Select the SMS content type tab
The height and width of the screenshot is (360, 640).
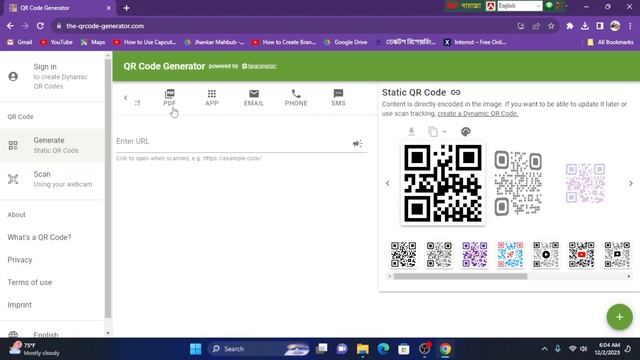coord(338,98)
